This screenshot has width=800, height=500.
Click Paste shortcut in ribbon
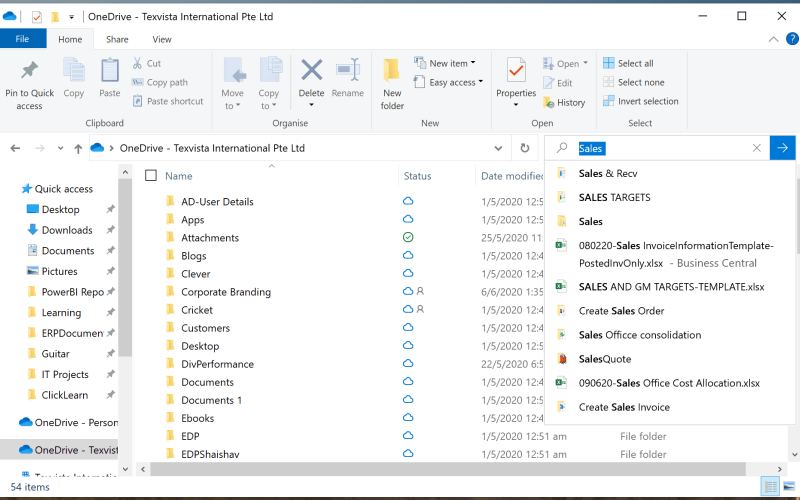pos(168,101)
